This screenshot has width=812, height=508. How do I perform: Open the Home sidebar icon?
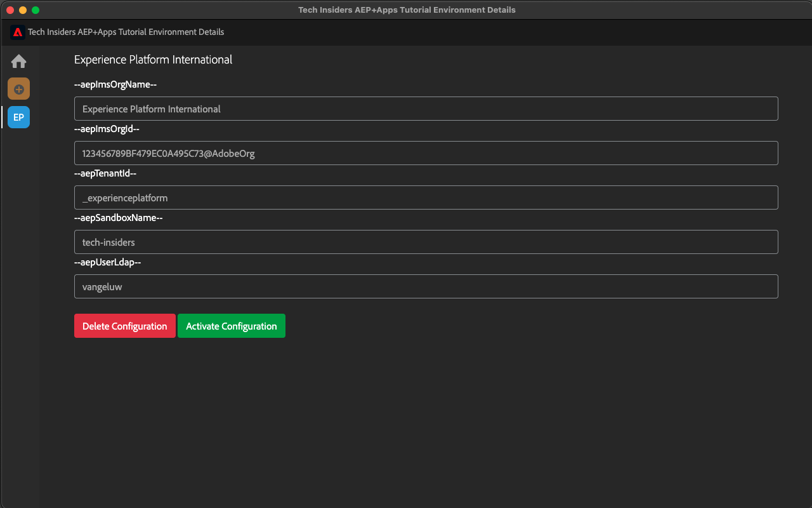[x=18, y=61]
